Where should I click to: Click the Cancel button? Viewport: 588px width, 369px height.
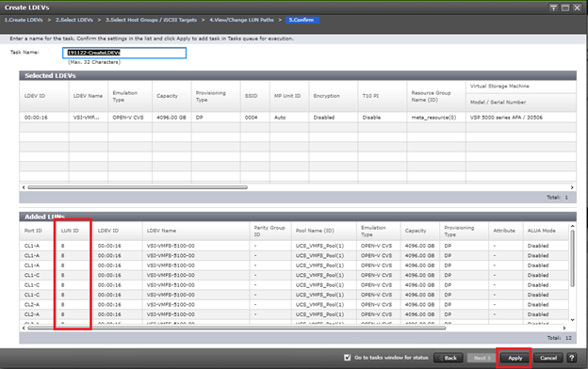point(548,358)
